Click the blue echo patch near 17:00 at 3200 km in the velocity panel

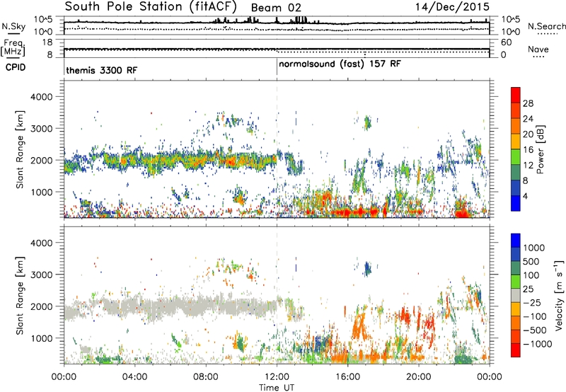[367, 269]
